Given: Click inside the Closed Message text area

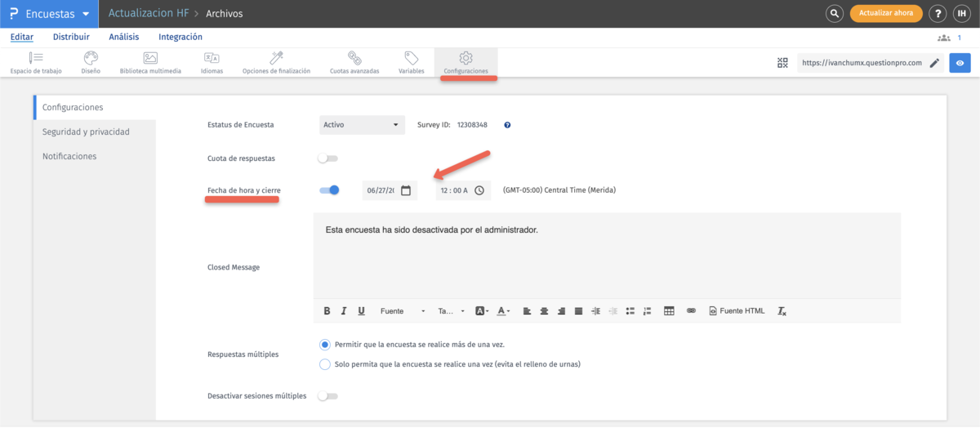Looking at the screenshot, I should [x=607, y=256].
